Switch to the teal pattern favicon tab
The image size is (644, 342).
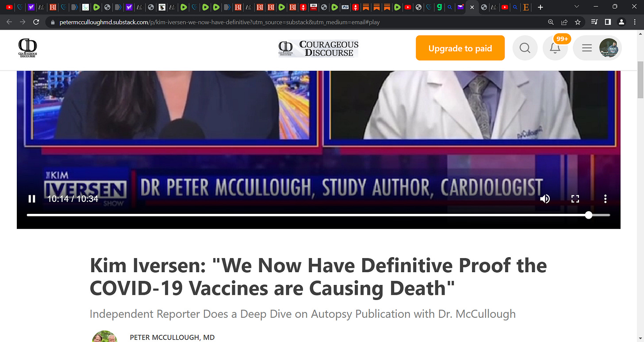click(x=85, y=7)
